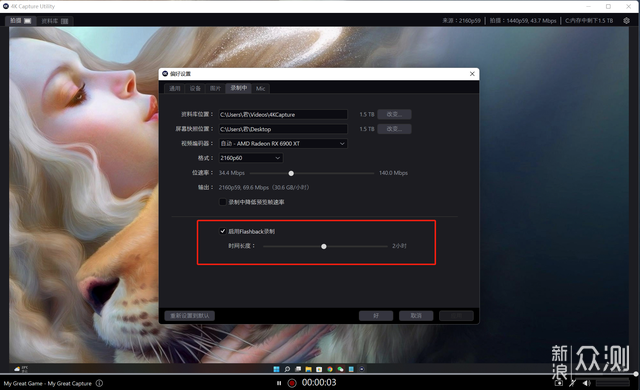
Task: Click the 00:00:03 recording timer
Action: [x=319, y=383]
